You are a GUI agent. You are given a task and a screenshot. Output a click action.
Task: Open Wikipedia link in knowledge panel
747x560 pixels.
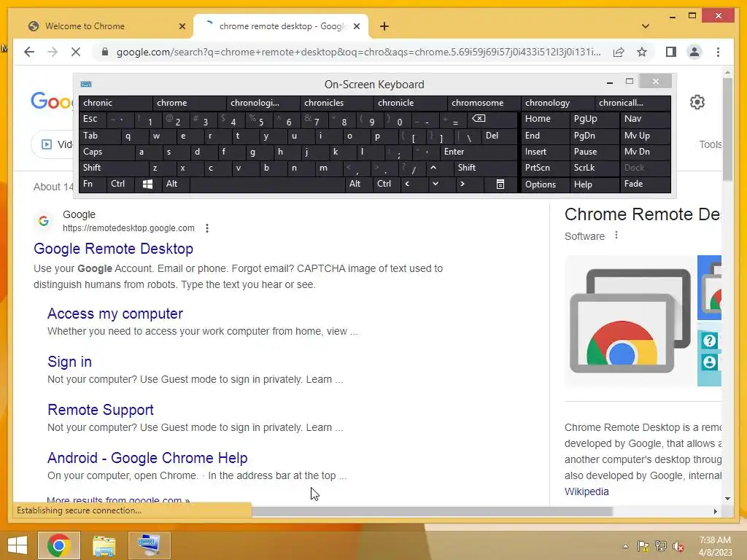pos(587,491)
